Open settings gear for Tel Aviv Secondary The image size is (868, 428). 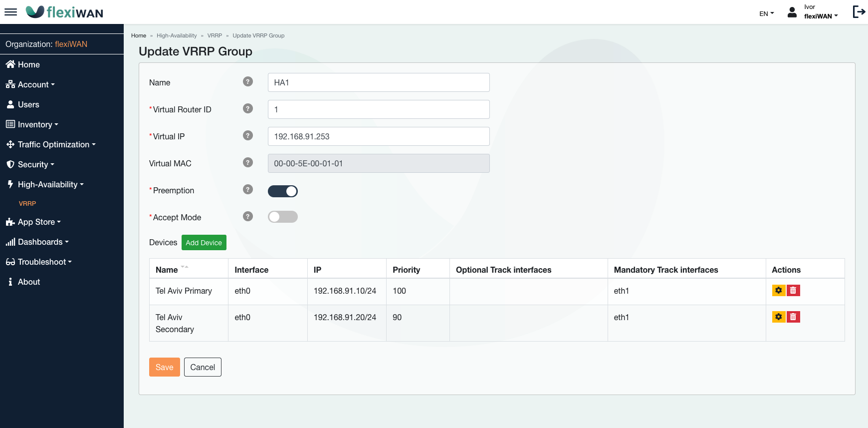tap(778, 317)
